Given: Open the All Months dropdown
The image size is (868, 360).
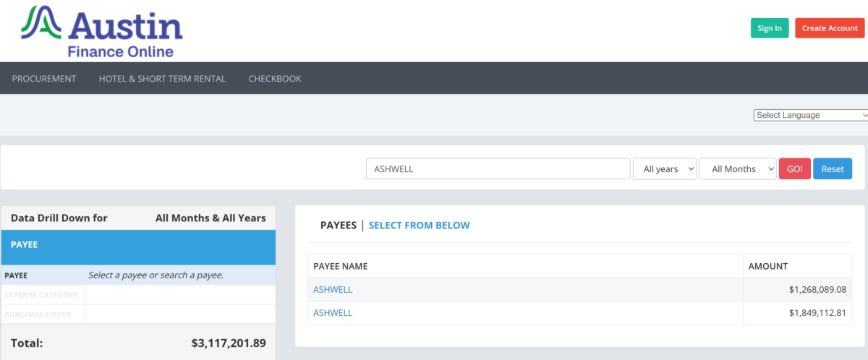Looking at the screenshot, I should (x=738, y=168).
